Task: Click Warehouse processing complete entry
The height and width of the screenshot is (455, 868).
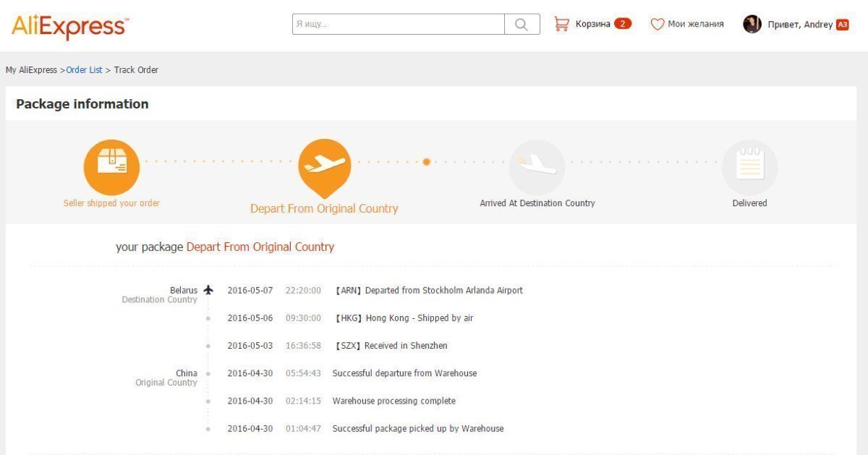Action: (x=394, y=401)
